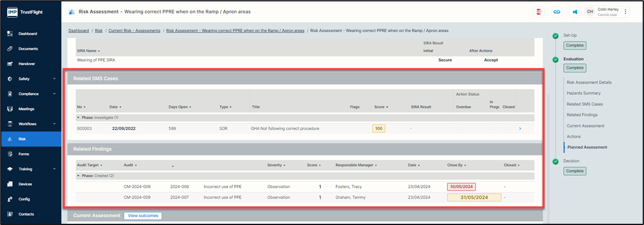Click Fosters, Tracy manager cell
This screenshot has height=225, width=644.
pyautogui.click(x=348, y=187)
